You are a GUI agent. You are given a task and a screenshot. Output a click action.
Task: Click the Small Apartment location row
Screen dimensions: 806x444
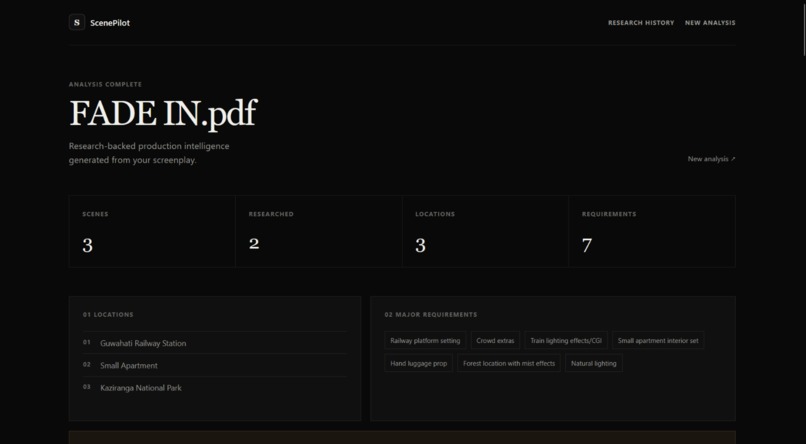[215, 365]
